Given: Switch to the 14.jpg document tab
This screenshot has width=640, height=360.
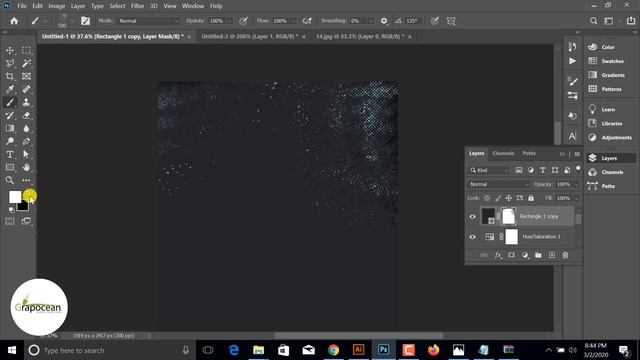Looking at the screenshot, I should pyautogui.click(x=360, y=36).
